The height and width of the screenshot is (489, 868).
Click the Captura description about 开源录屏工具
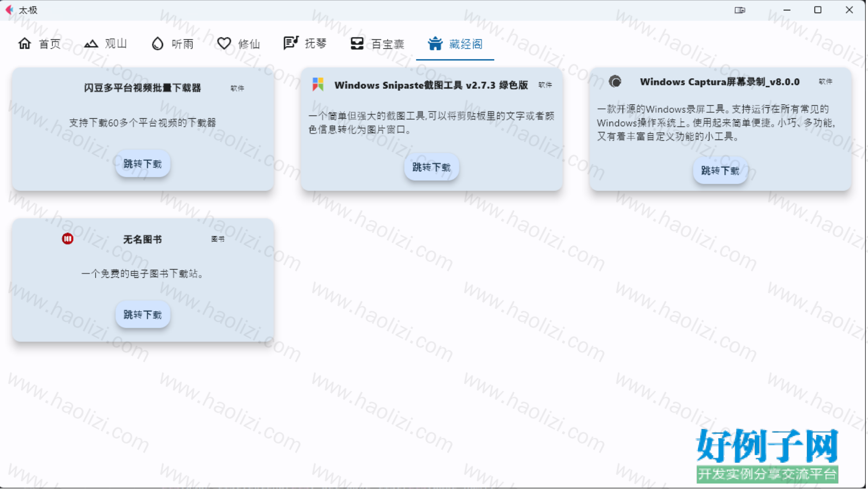[x=716, y=123]
